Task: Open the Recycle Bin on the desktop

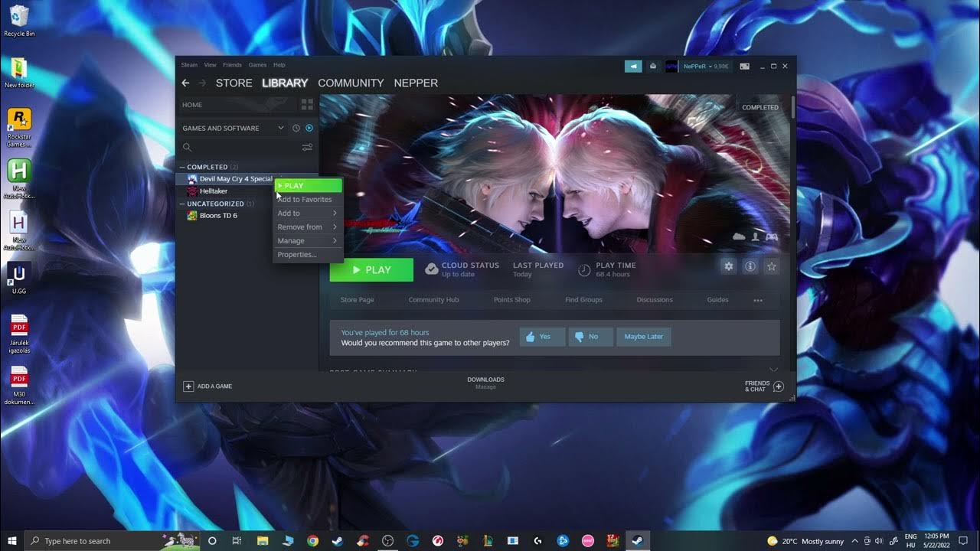Action: click(19, 21)
